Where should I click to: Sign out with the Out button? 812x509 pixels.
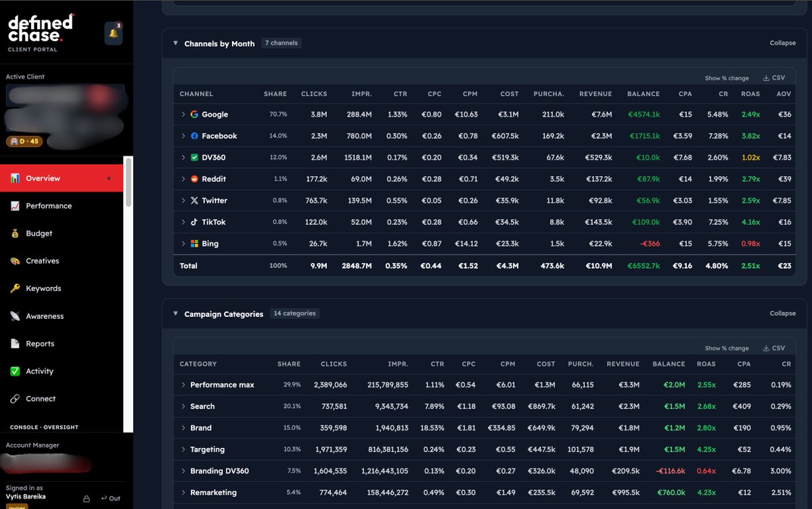coord(110,498)
